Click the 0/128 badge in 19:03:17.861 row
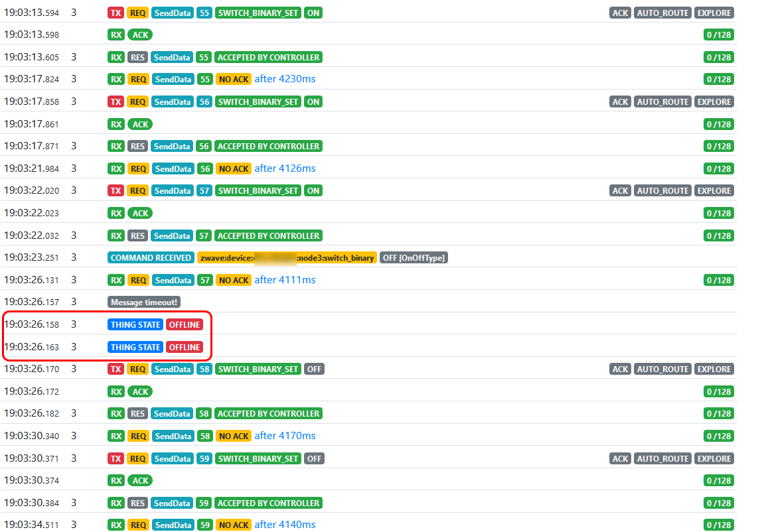762x532 pixels. 718,124
